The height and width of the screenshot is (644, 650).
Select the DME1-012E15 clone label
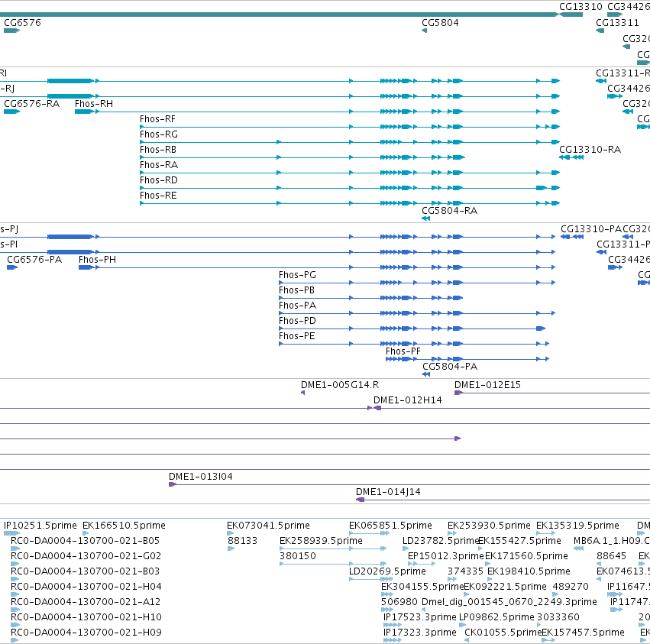click(487, 385)
